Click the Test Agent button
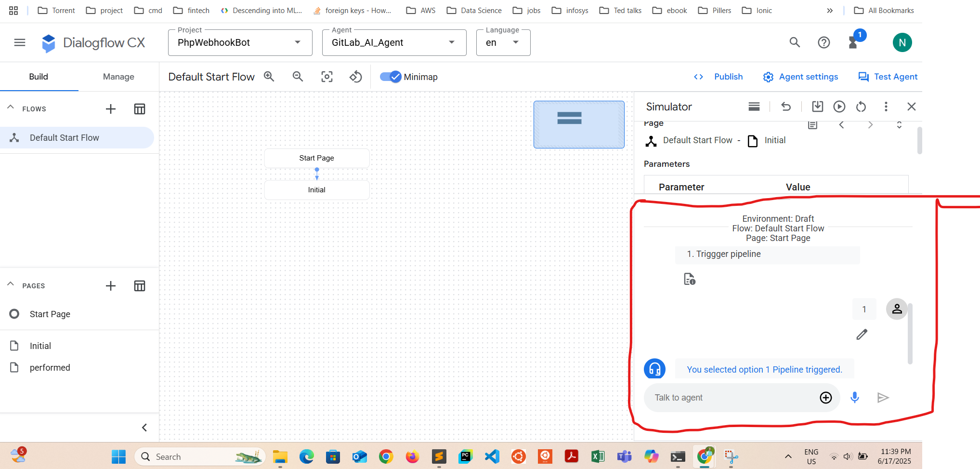 (888, 77)
